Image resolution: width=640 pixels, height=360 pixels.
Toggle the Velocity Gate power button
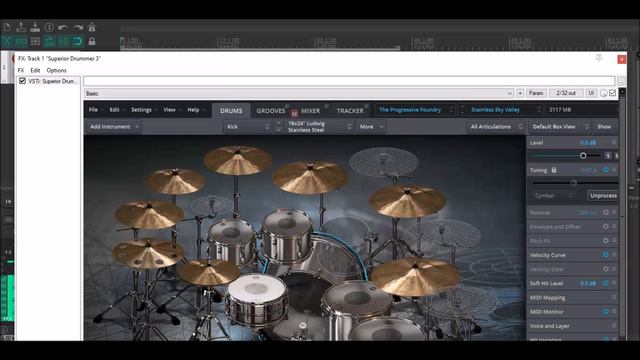[606, 269]
